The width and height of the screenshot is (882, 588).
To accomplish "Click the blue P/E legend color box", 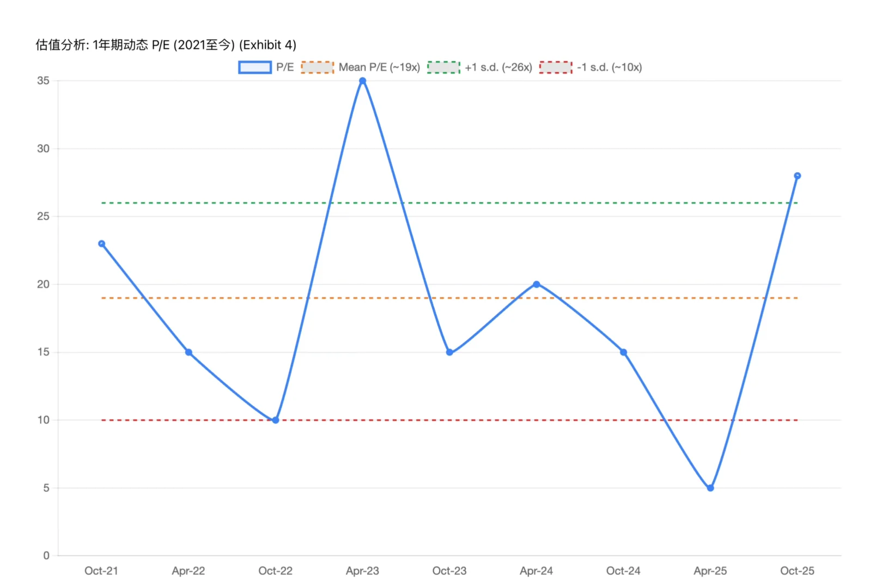I will [255, 67].
